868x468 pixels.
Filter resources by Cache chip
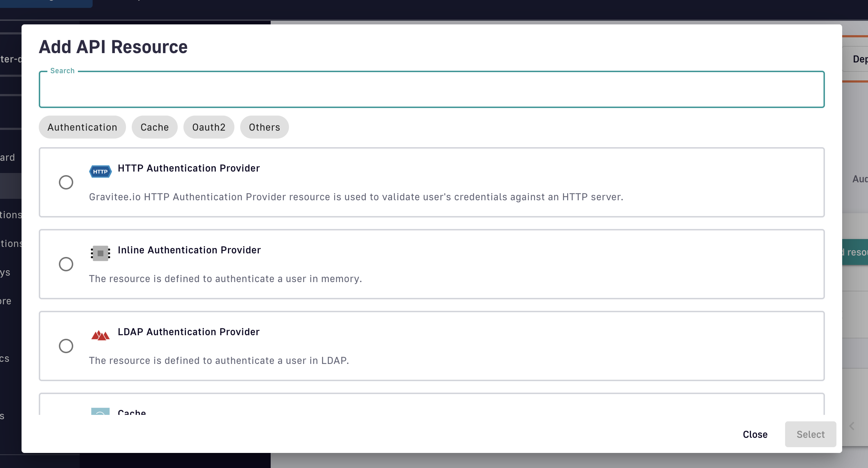[155, 127]
